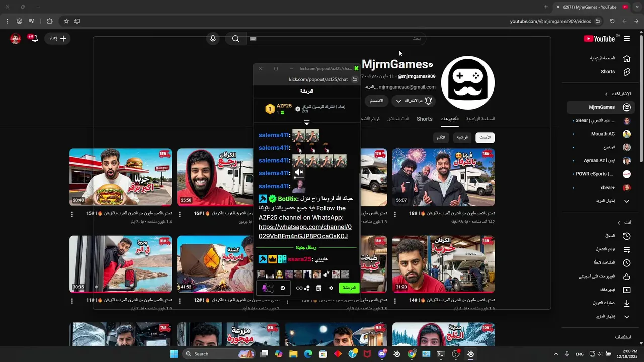644x362 pixels.
Task: Open the Kick chat settings gear
Action: point(331,288)
